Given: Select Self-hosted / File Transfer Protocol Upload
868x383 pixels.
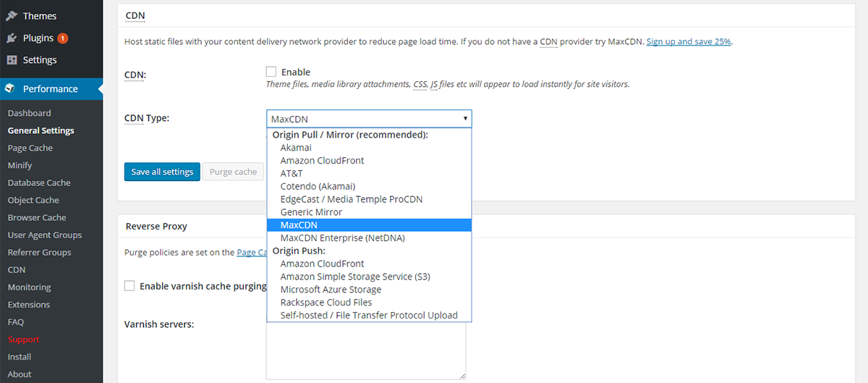Looking at the screenshot, I should 369,315.
